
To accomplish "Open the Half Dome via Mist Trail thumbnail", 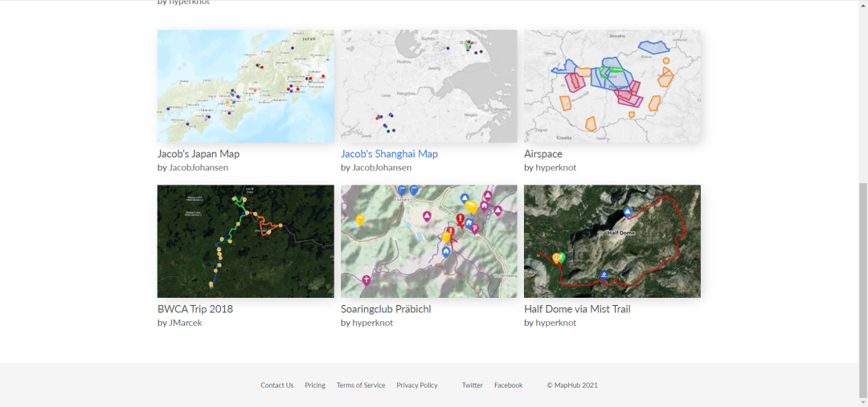I will tap(612, 242).
